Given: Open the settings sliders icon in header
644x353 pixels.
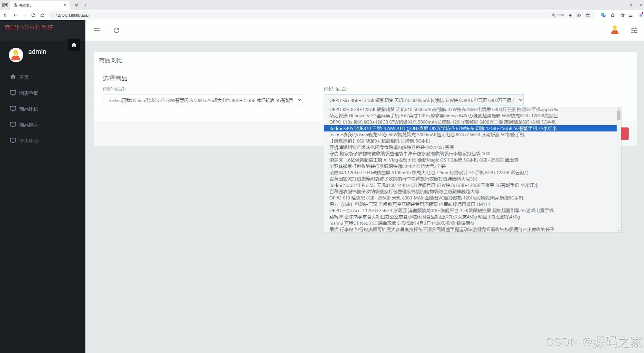Looking at the screenshot, I should point(634,30).
